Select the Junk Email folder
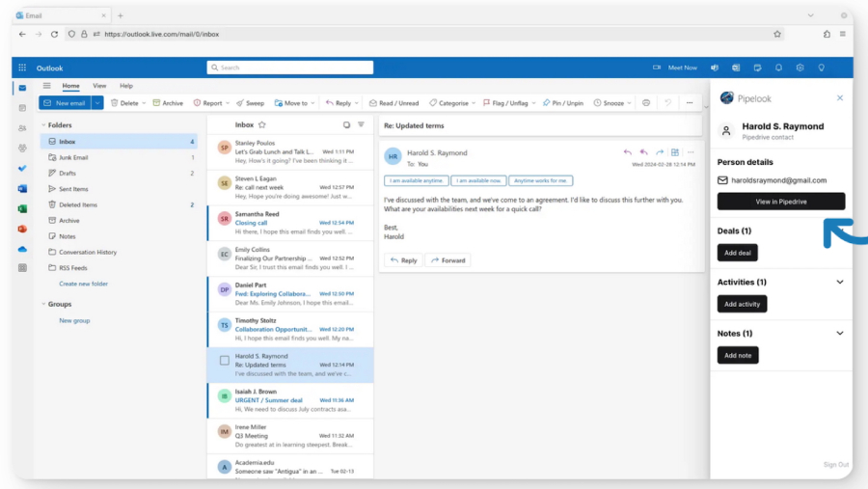Image resolution: width=868 pixels, height=489 pixels. (x=119, y=157)
